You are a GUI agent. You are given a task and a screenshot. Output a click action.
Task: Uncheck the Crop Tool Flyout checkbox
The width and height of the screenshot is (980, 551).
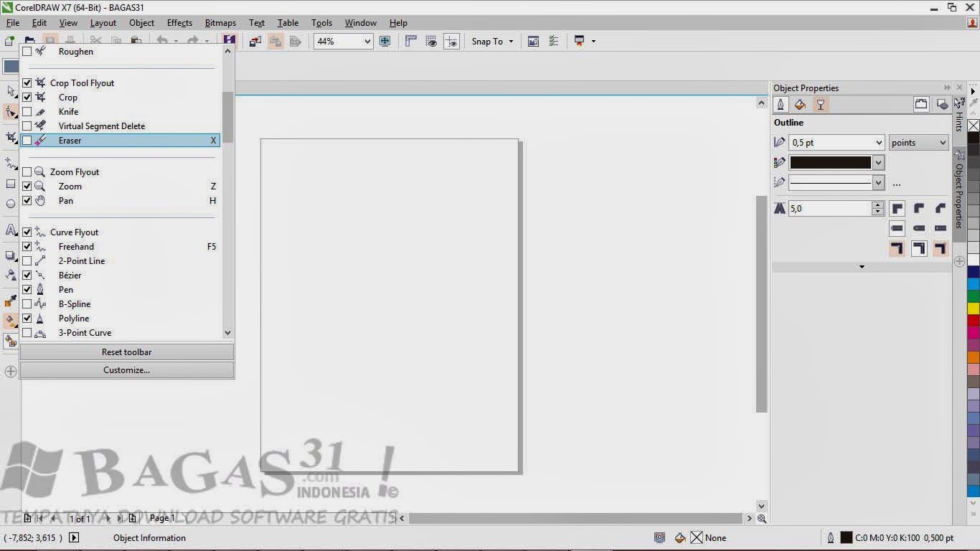(x=27, y=83)
